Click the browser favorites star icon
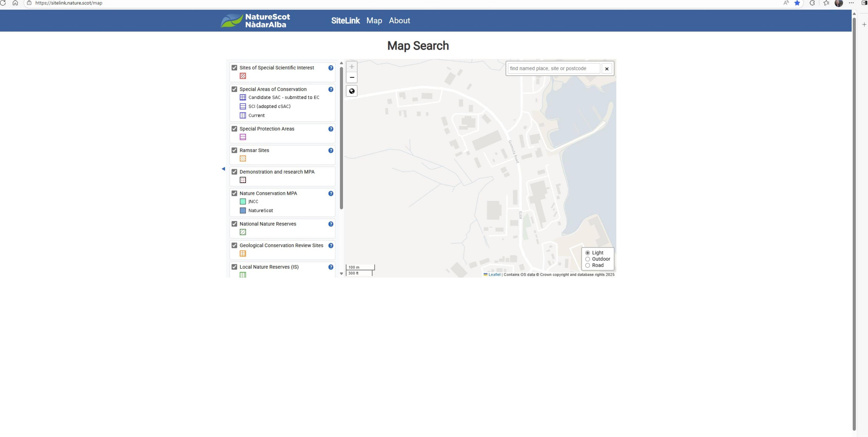868x437 pixels. point(797,3)
